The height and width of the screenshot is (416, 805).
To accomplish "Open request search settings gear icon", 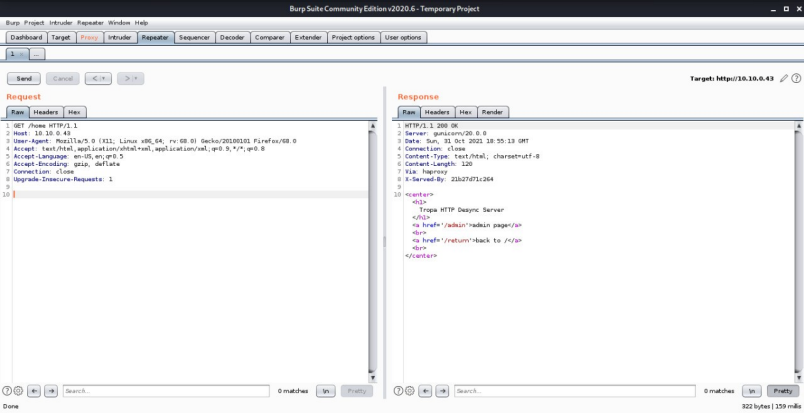I will [x=18, y=391].
